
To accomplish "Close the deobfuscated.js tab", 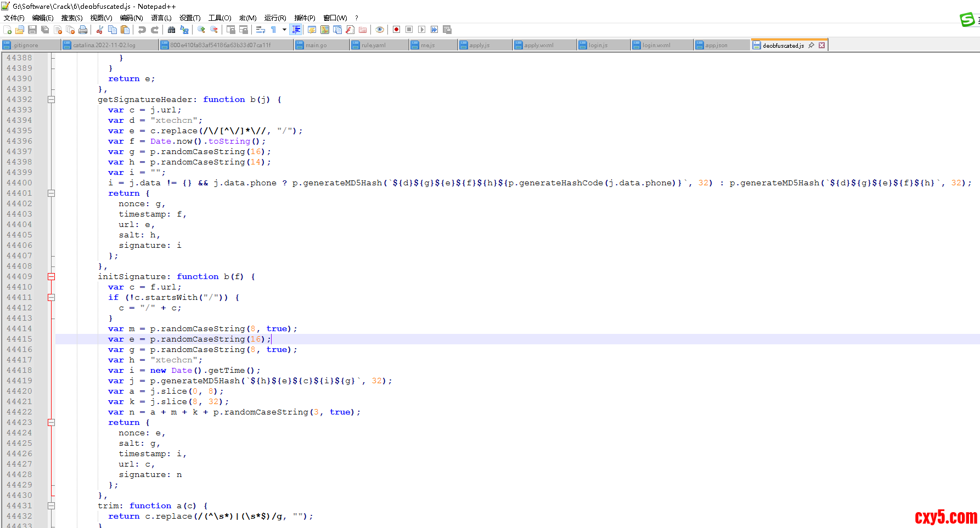I will click(x=821, y=46).
